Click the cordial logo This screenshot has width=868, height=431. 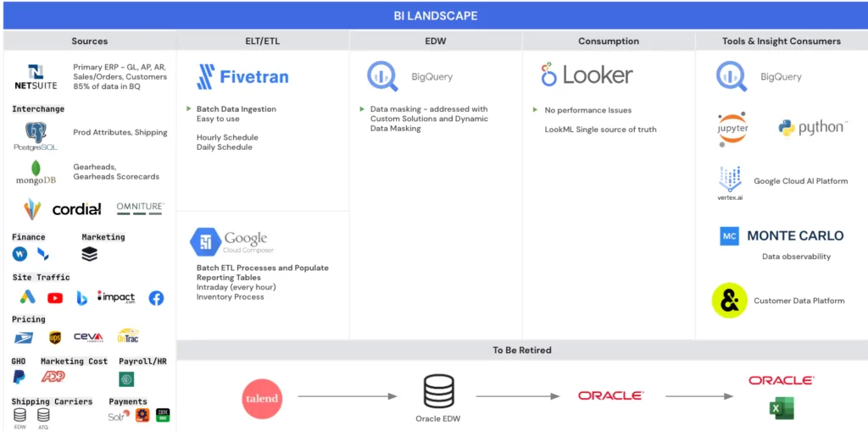click(x=76, y=209)
